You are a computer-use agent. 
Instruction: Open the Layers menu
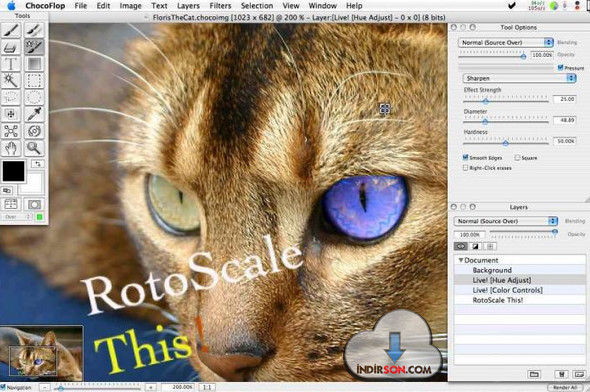click(x=188, y=6)
